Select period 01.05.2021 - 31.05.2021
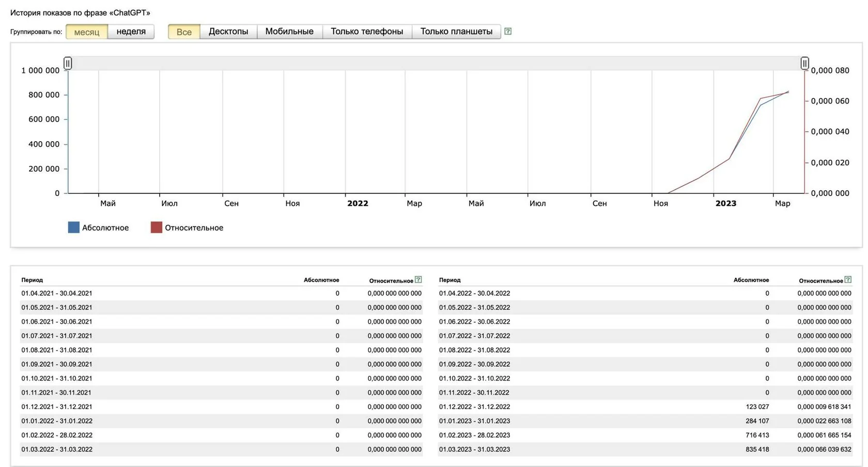The width and height of the screenshot is (868, 467). 57,307
